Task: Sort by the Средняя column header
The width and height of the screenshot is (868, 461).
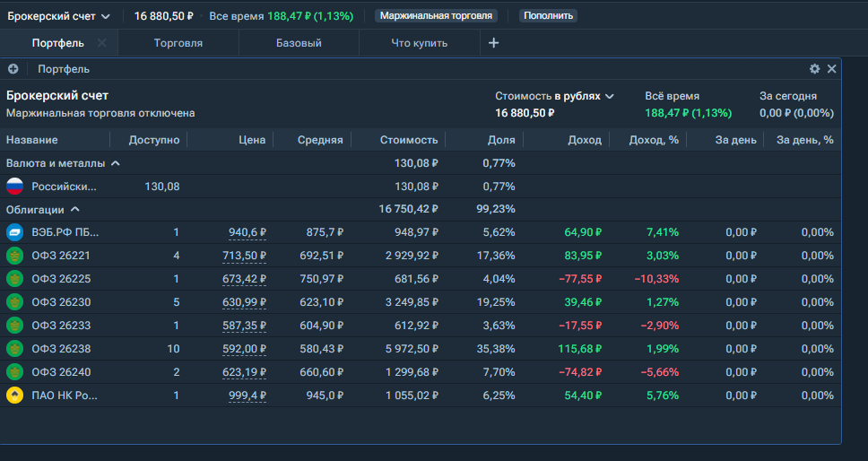Action: (320, 140)
